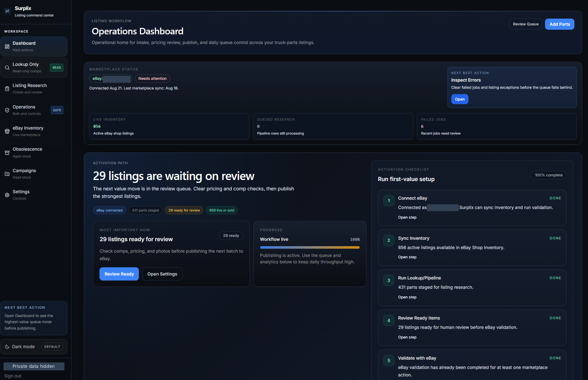Click the SAFE badge on Operations

coord(57,110)
